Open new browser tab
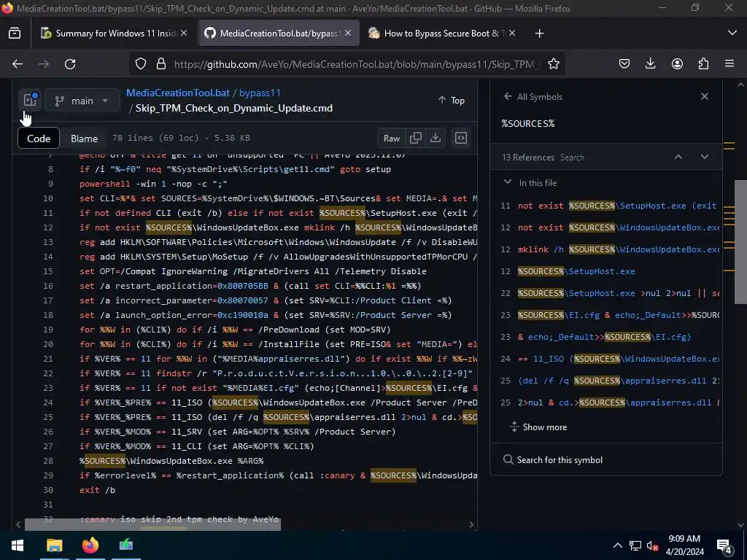 [539, 34]
